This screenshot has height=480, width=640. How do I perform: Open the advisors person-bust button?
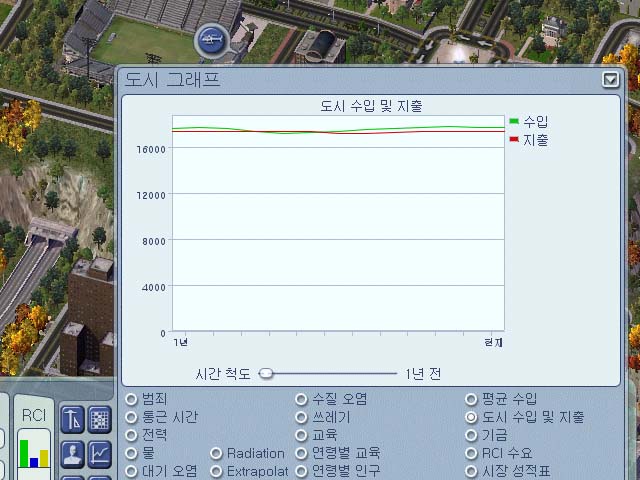point(73,454)
